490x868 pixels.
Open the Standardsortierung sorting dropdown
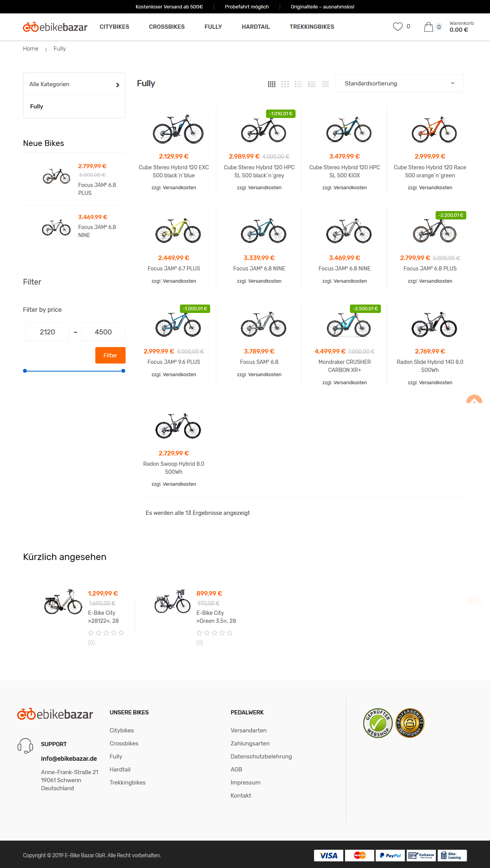(399, 83)
